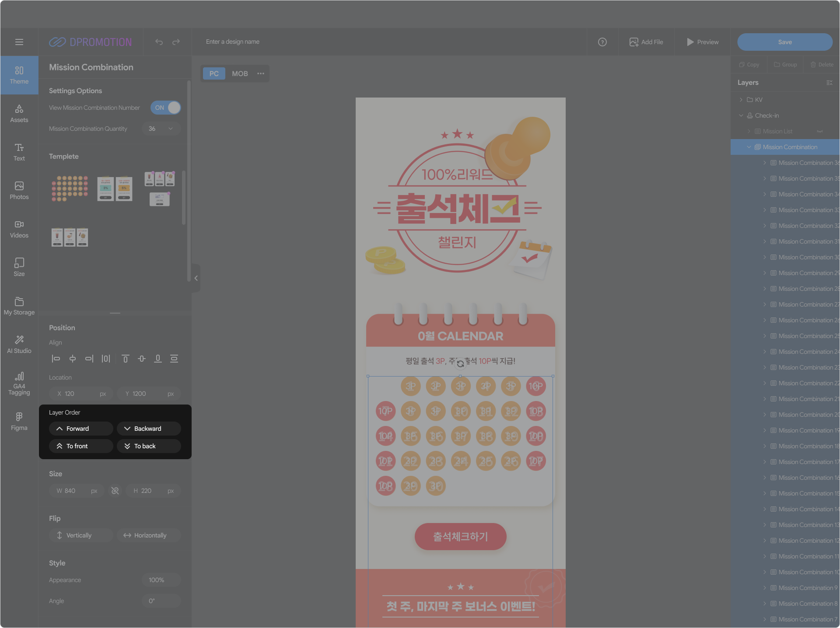Viewport: 840px width, 628px height.
Task: Expand the Mission Combination 35 layer
Action: point(765,178)
